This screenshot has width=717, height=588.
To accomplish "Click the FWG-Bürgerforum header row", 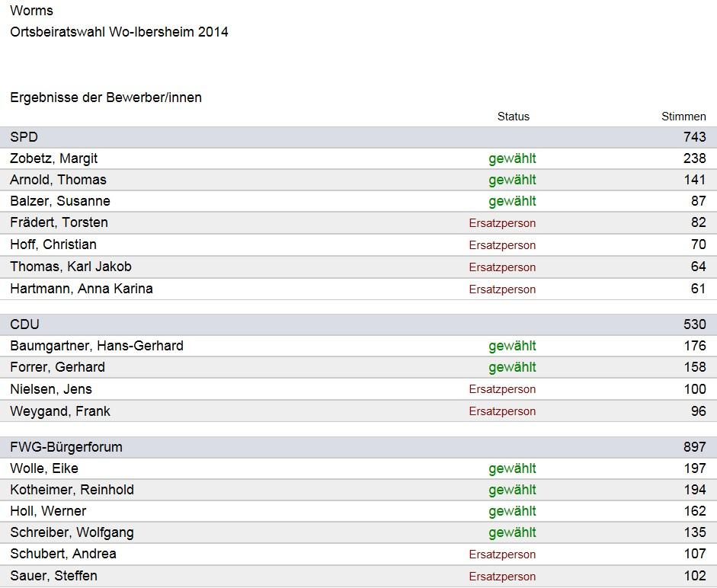I will [358, 447].
